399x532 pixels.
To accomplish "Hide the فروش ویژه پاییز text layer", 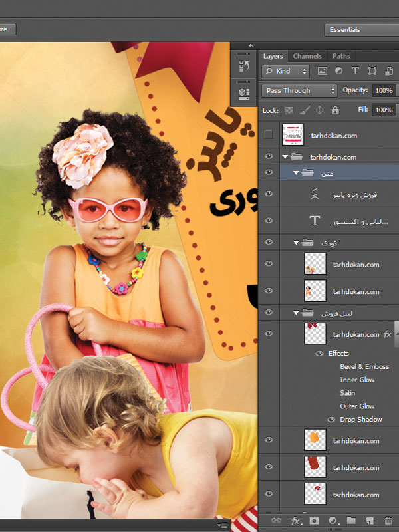I will point(269,194).
